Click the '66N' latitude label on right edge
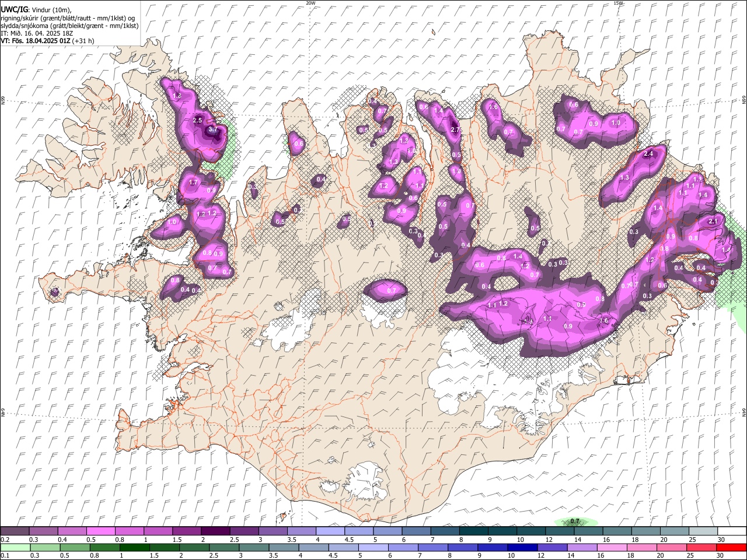The height and width of the screenshot is (560, 747). [744, 101]
